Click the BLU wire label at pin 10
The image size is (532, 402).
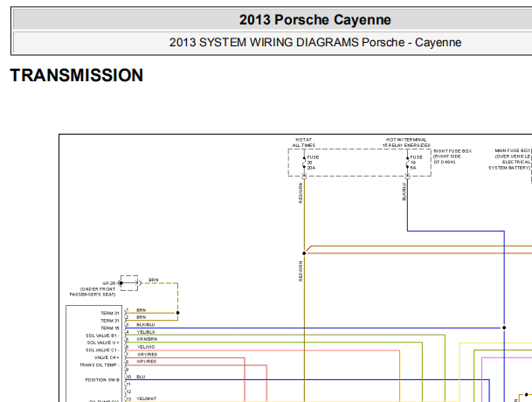141,377
